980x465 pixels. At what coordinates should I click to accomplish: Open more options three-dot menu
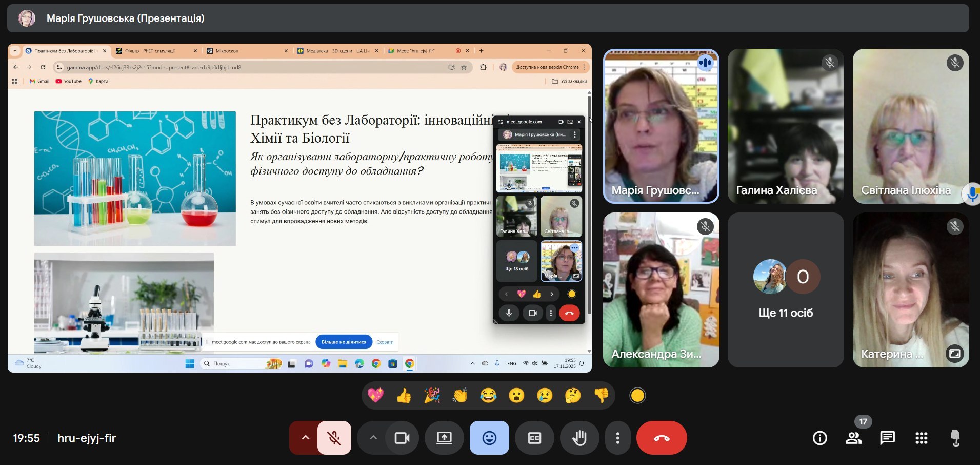tap(617, 438)
